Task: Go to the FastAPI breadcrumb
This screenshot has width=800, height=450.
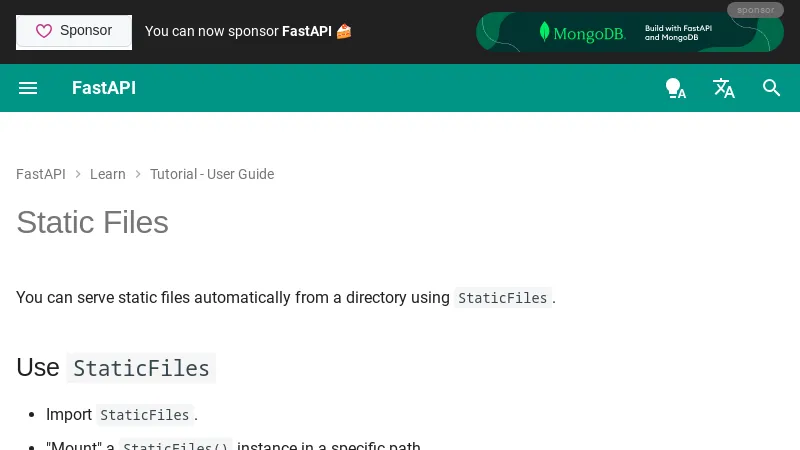Action: tap(41, 174)
